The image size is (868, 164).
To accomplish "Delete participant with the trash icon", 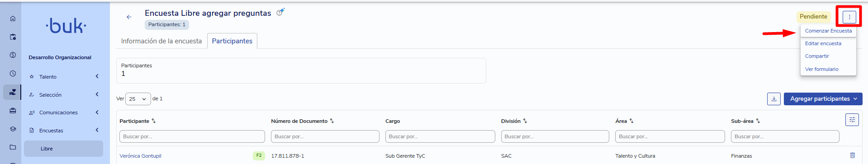I will click(852, 155).
